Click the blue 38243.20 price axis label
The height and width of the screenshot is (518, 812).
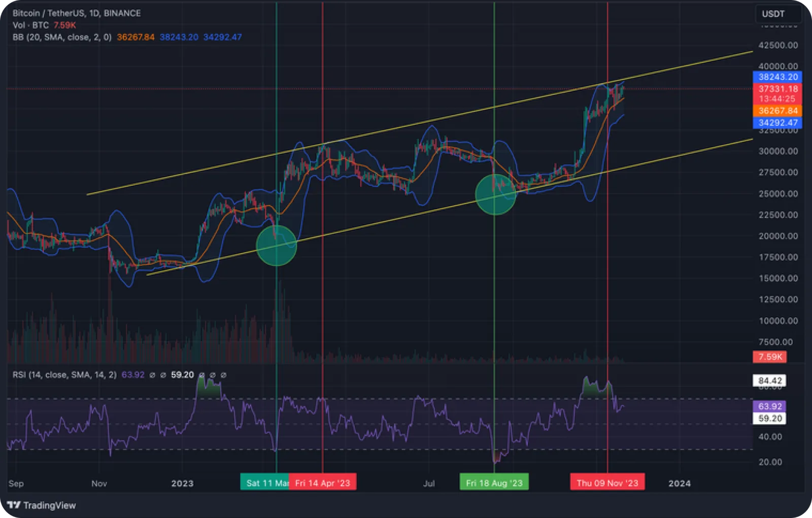tap(777, 77)
